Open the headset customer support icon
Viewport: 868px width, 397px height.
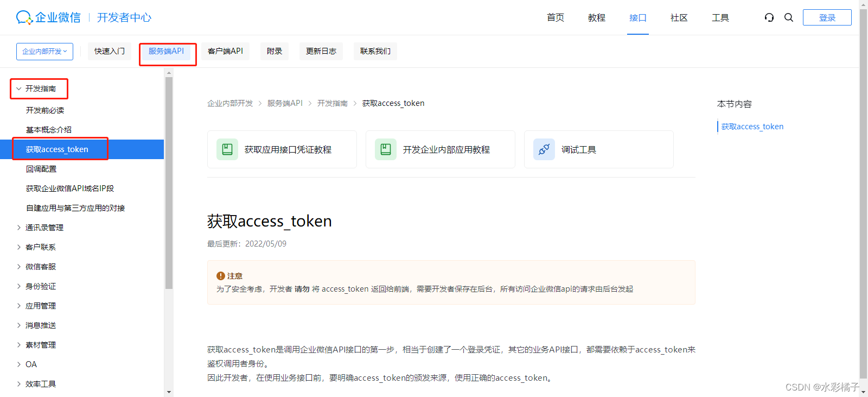point(769,17)
